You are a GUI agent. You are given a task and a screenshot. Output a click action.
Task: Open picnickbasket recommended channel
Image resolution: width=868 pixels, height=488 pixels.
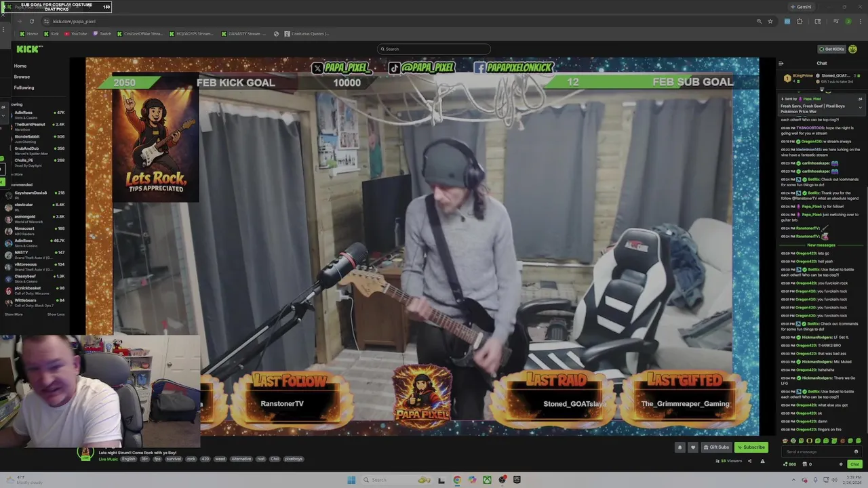coord(34,289)
